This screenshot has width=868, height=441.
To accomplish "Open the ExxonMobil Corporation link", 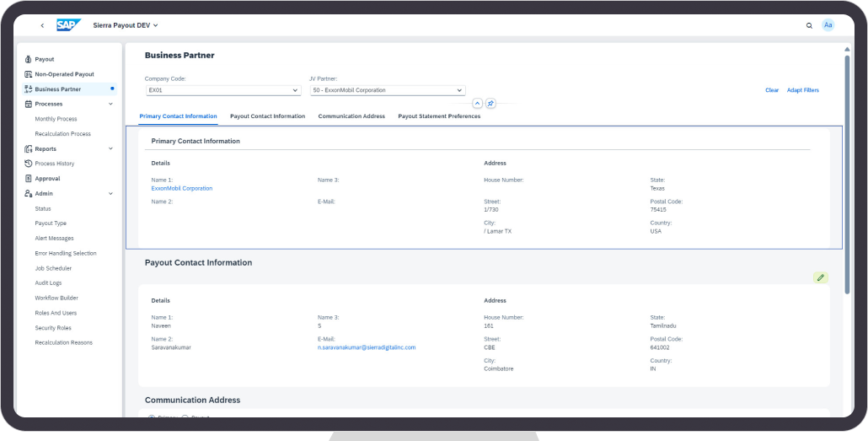I will (x=182, y=188).
